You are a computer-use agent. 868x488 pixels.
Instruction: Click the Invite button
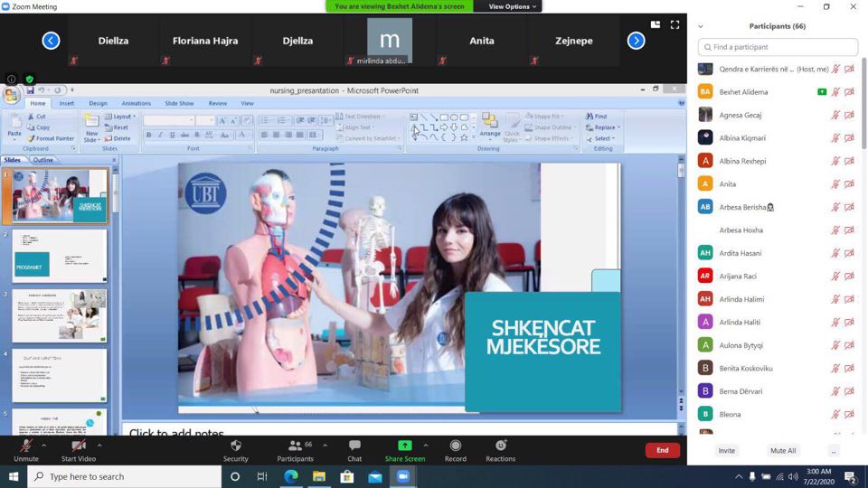[726, 450]
